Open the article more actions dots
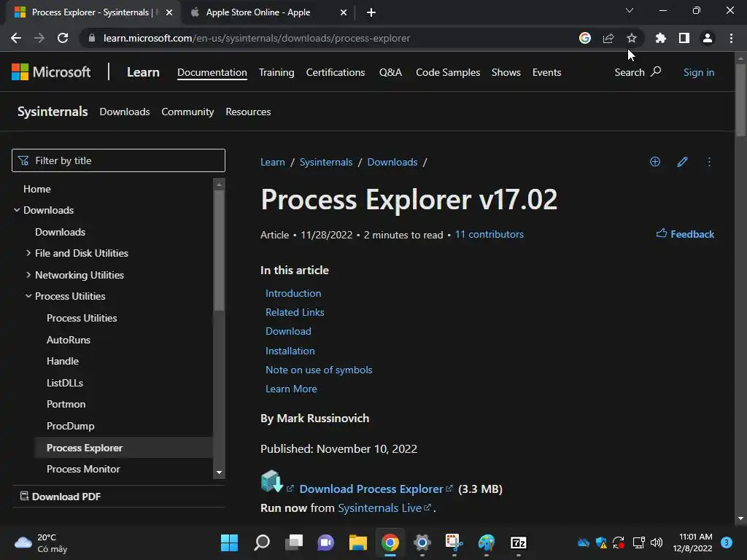The image size is (747, 560). pos(709,162)
